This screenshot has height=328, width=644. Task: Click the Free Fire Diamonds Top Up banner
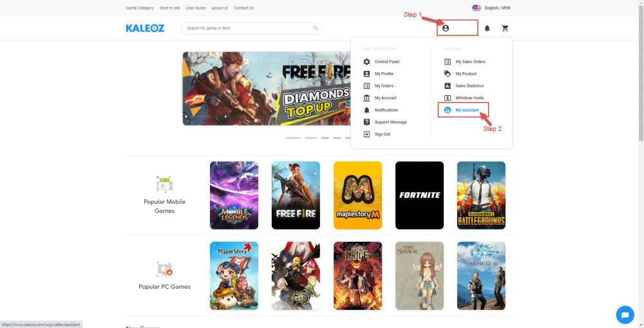[267, 88]
